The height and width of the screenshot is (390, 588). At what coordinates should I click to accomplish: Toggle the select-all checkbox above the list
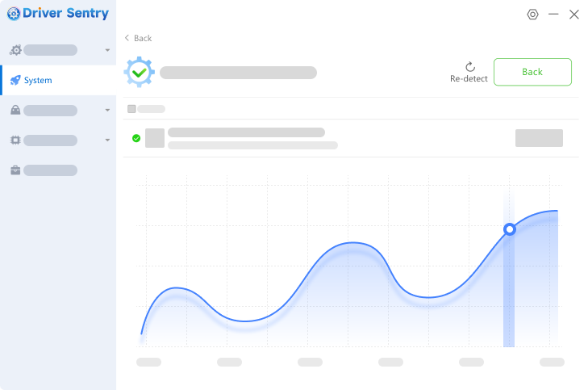pos(131,109)
